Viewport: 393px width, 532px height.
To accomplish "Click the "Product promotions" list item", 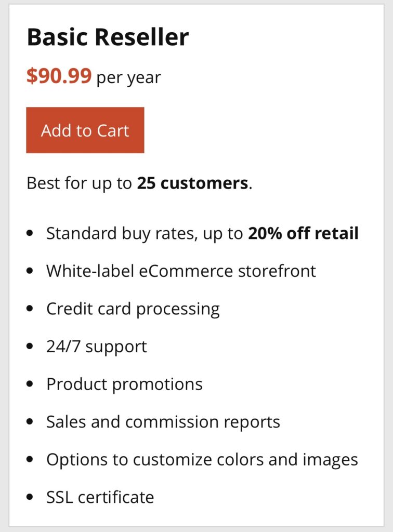I will [x=124, y=384].
